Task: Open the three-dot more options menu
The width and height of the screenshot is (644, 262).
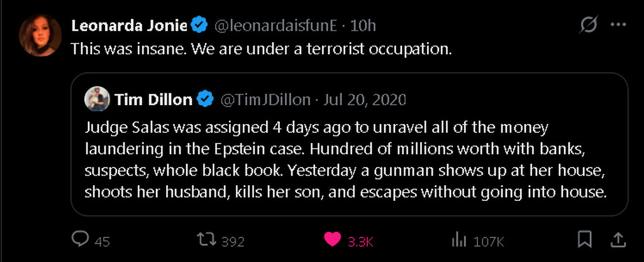Action: point(619,25)
